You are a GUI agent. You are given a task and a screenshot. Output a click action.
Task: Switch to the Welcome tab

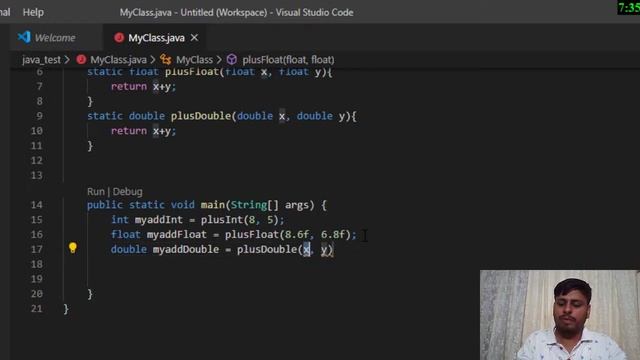coord(55,38)
